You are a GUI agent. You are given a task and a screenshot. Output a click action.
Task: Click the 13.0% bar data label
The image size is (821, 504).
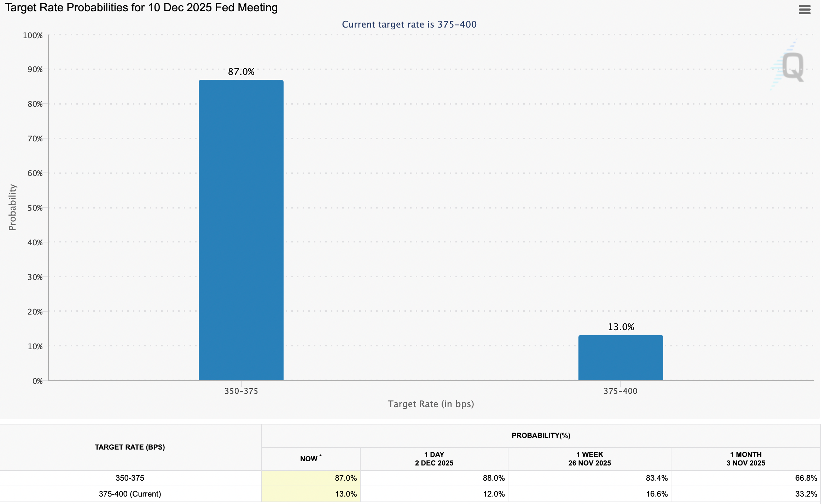pyautogui.click(x=621, y=327)
